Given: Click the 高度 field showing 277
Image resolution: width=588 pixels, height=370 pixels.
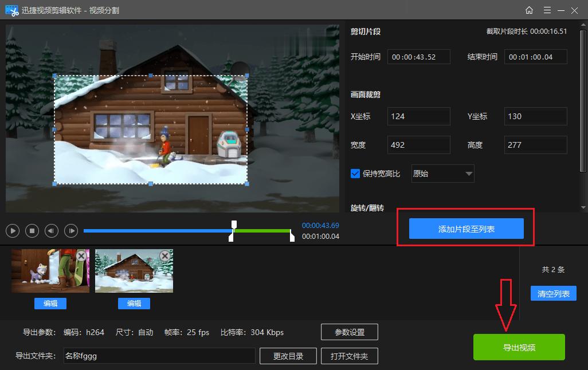Looking at the screenshot, I should point(535,145).
